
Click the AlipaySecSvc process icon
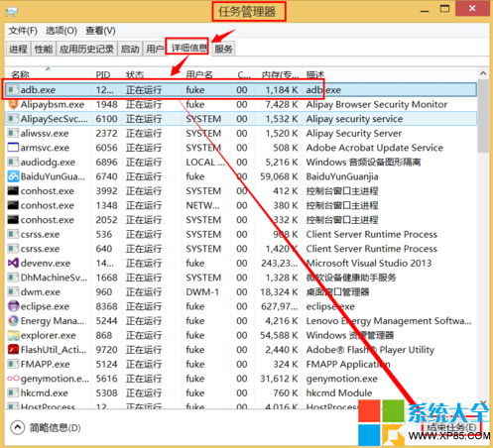tap(13, 119)
